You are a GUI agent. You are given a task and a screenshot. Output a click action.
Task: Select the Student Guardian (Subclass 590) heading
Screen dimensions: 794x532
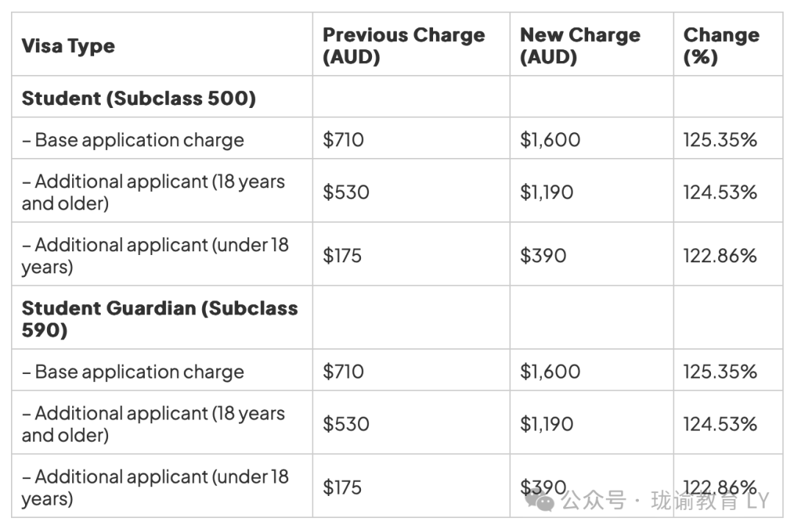tap(160, 319)
